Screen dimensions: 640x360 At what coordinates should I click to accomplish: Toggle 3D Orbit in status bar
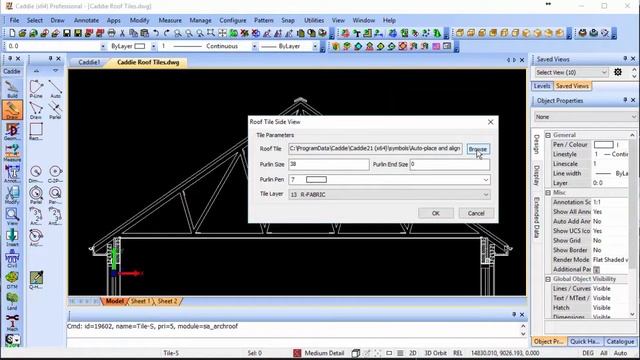point(436,353)
